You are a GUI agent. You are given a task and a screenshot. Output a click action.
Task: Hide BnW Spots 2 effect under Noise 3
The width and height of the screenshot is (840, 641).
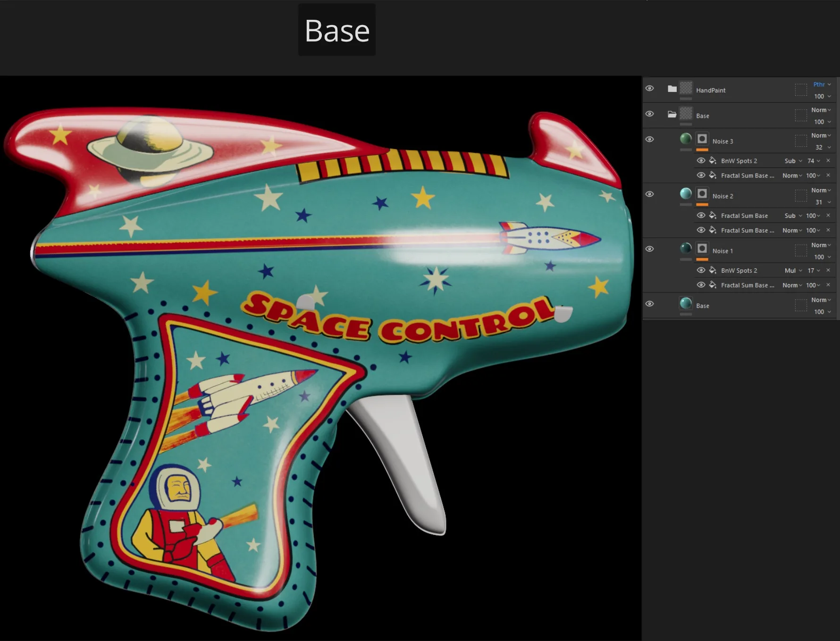(701, 160)
